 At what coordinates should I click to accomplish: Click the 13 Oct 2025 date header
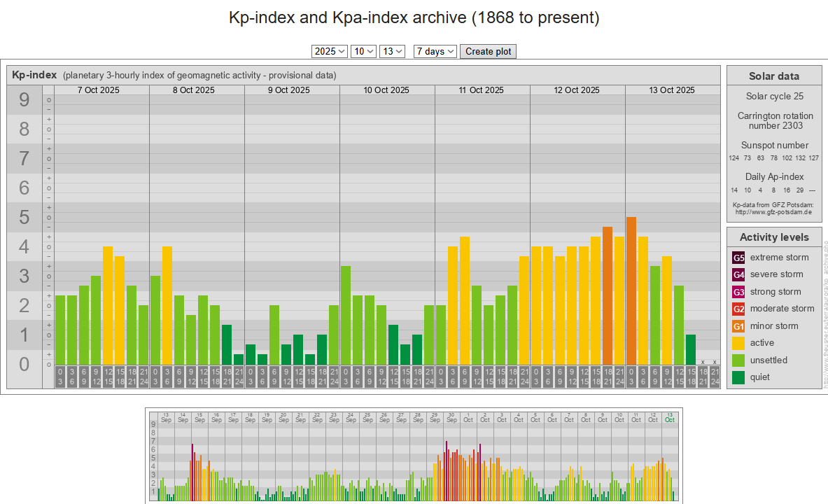pos(672,90)
